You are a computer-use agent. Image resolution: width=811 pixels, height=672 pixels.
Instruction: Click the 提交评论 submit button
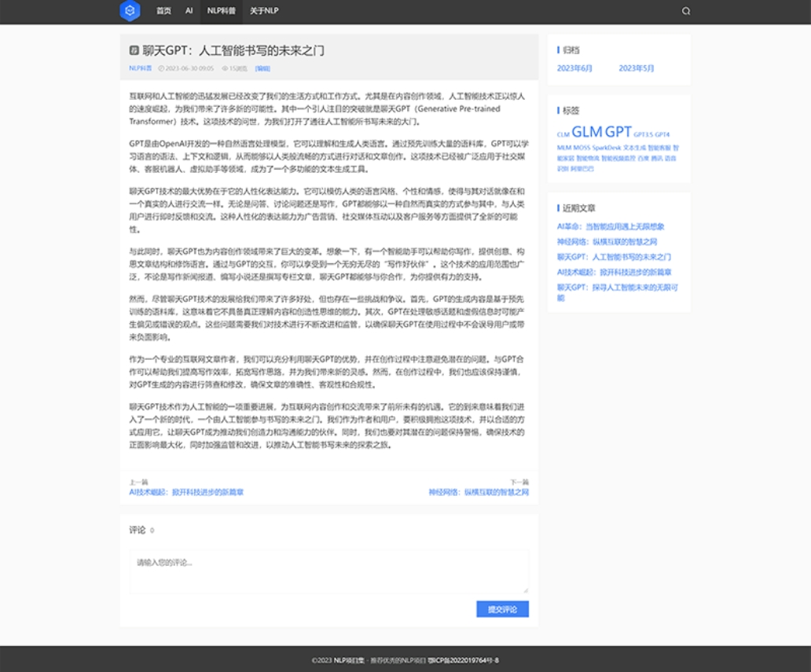click(x=502, y=609)
